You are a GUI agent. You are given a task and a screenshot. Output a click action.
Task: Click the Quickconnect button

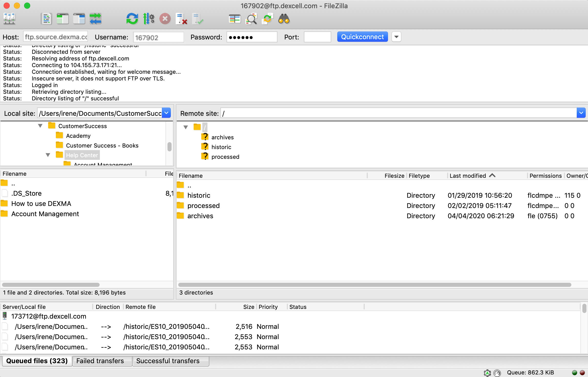362,37
